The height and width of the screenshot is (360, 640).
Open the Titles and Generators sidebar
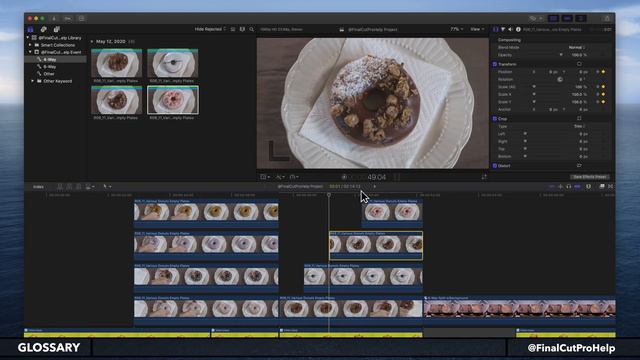(57, 29)
